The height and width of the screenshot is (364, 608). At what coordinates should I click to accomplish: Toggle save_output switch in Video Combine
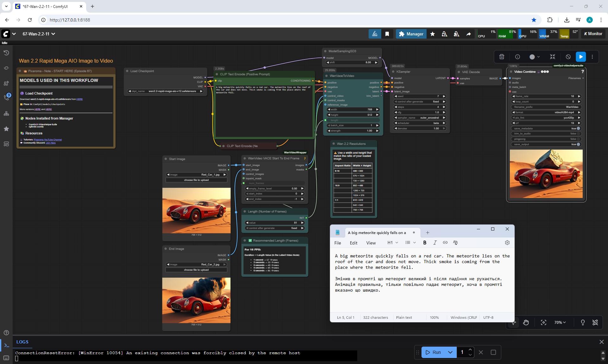pyautogui.click(x=578, y=144)
